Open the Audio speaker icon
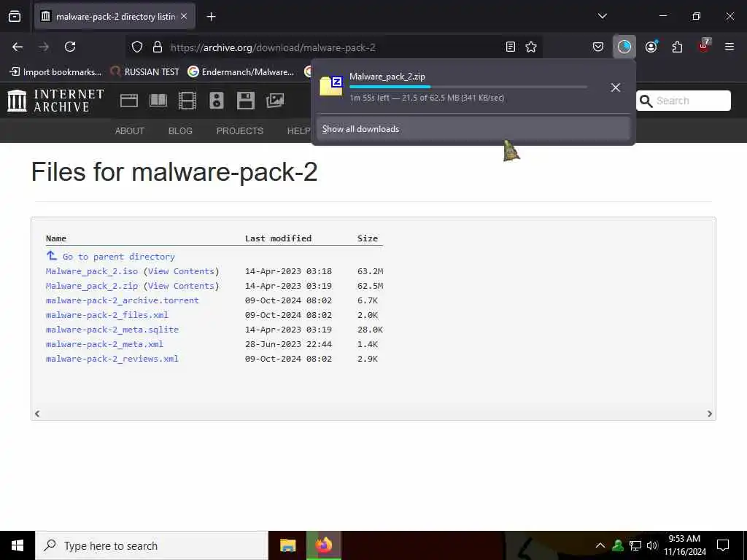 [x=216, y=101]
